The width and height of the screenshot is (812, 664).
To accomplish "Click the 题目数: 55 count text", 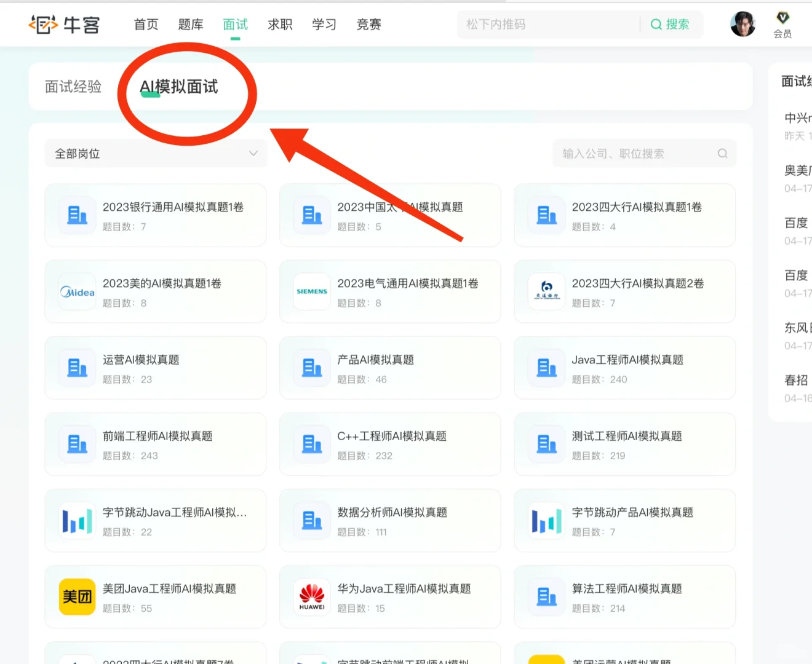I will (x=127, y=609).
